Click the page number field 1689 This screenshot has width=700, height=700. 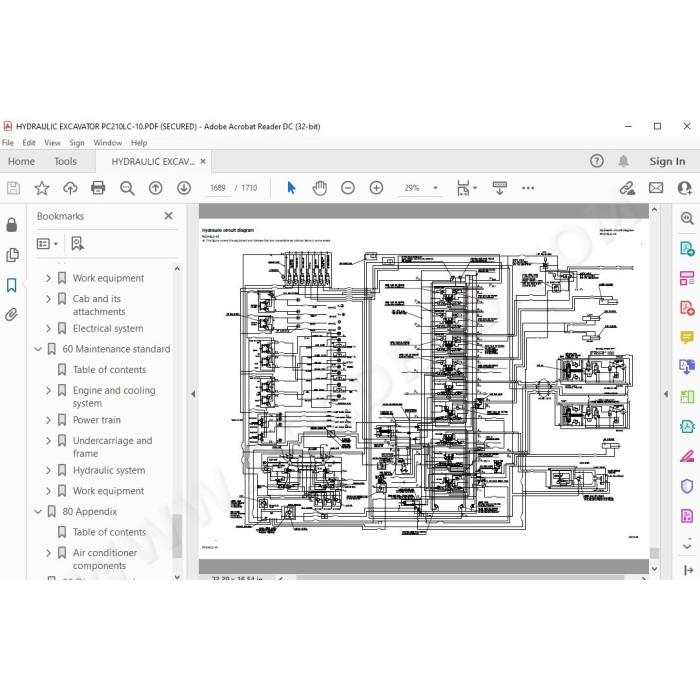[x=218, y=188]
